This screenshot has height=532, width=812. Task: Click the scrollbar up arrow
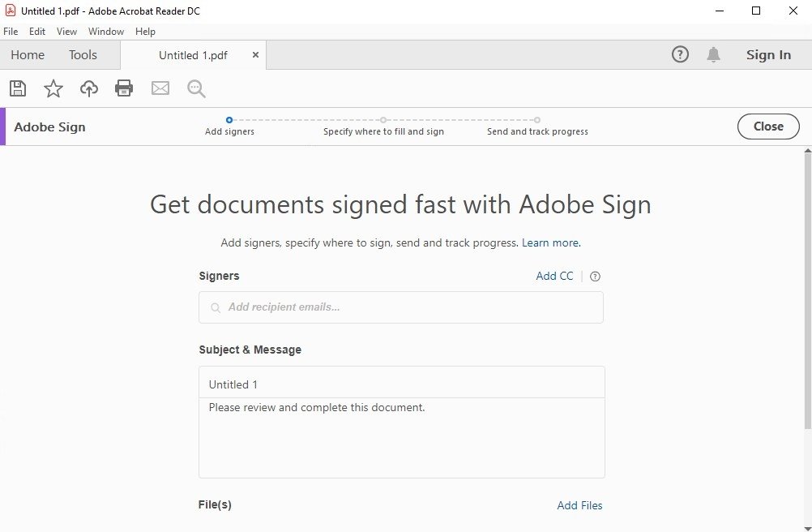(x=807, y=150)
